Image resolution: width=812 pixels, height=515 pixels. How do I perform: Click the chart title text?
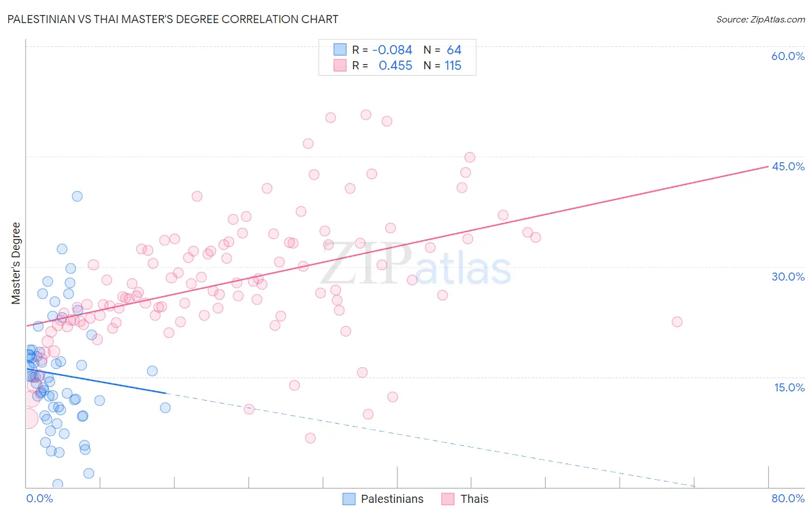pyautogui.click(x=173, y=19)
